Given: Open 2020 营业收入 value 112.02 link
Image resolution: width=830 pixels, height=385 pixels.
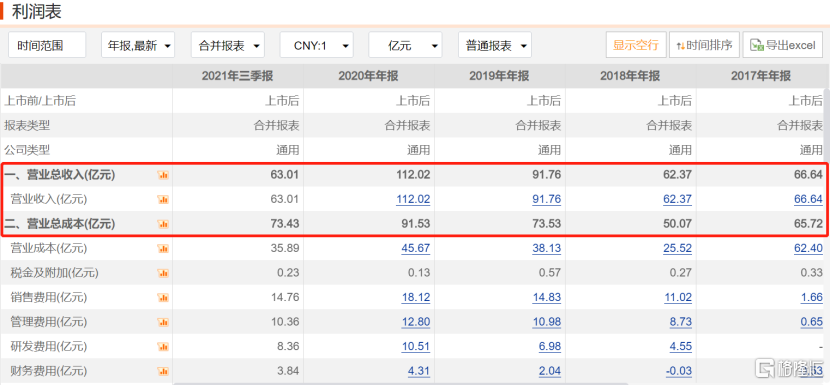Looking at the screenshot, I should coord(413,200).
